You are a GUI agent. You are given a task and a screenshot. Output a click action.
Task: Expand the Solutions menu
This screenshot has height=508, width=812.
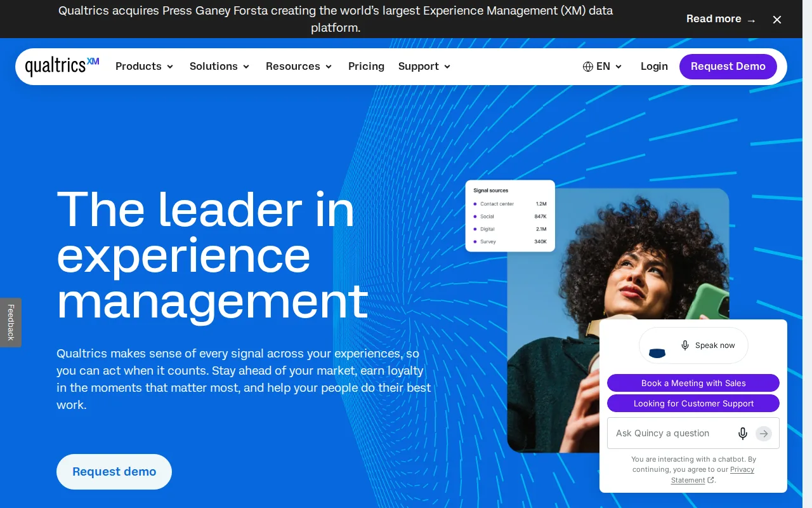[219, 67]
